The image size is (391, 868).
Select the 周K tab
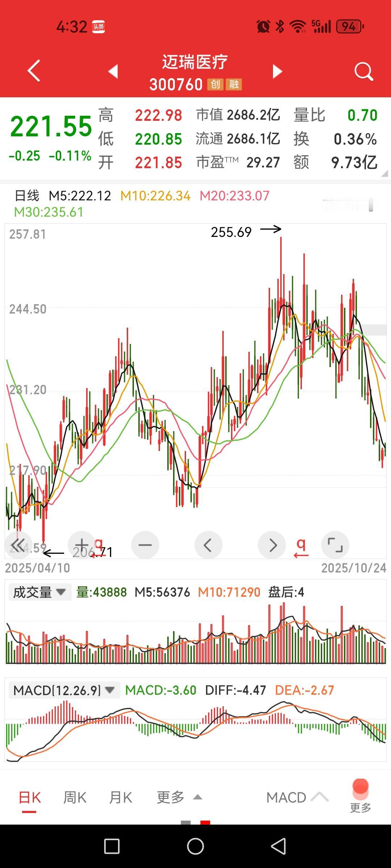(75, 797)
